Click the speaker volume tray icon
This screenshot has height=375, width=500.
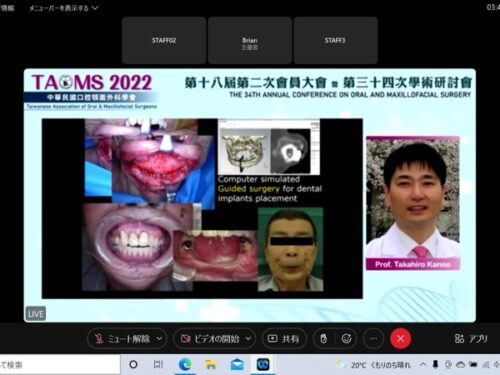coord(496,365)
